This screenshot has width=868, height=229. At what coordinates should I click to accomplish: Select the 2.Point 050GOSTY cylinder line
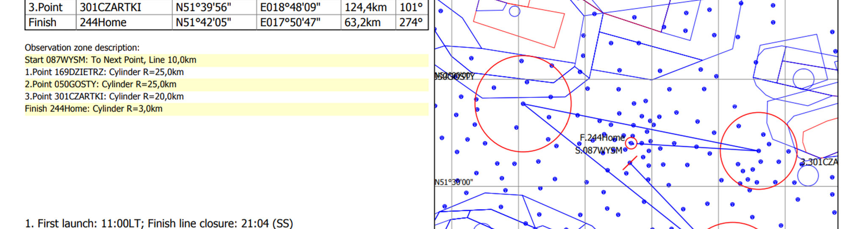(100, 84)
